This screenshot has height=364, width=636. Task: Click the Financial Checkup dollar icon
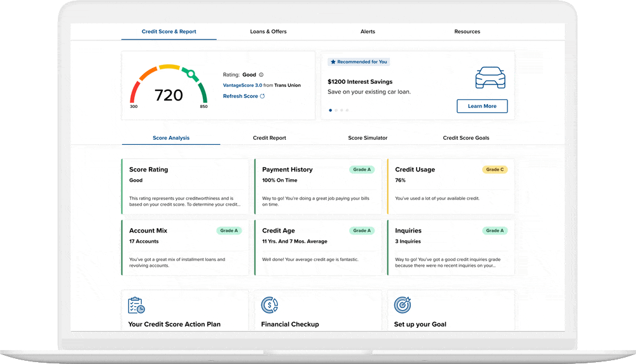click(269, 305)
